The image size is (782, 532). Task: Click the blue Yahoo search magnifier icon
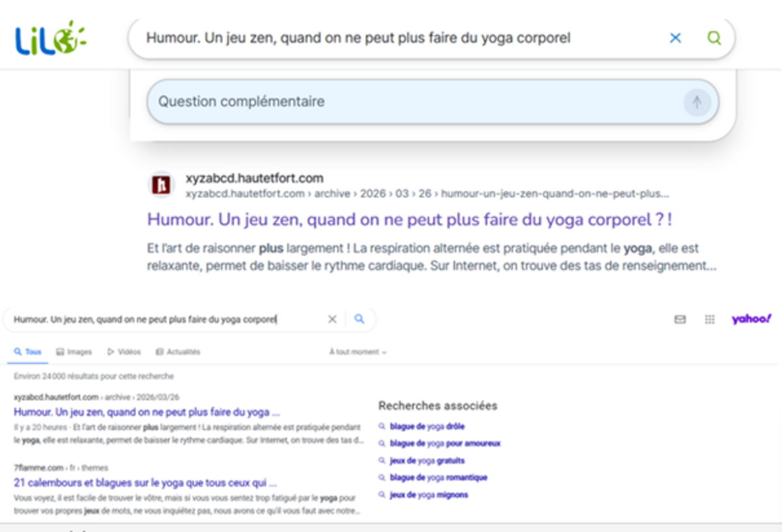tap(359, 319)
